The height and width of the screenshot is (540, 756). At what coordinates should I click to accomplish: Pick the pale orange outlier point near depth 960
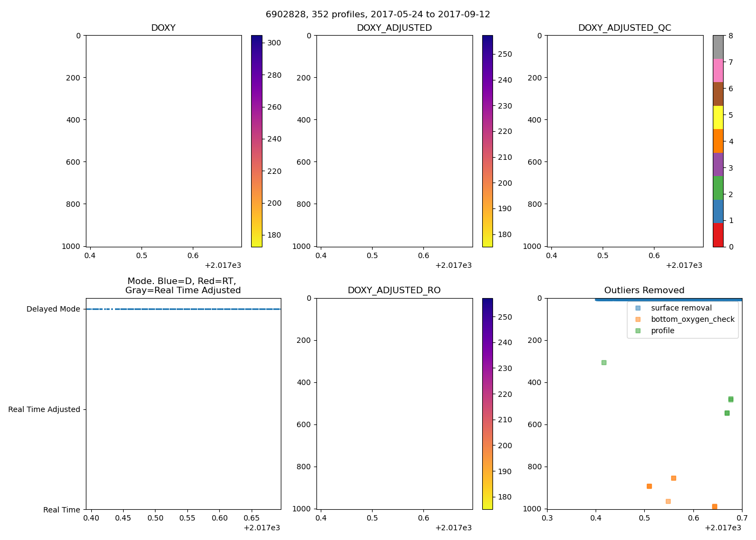(x=668, y=501)
